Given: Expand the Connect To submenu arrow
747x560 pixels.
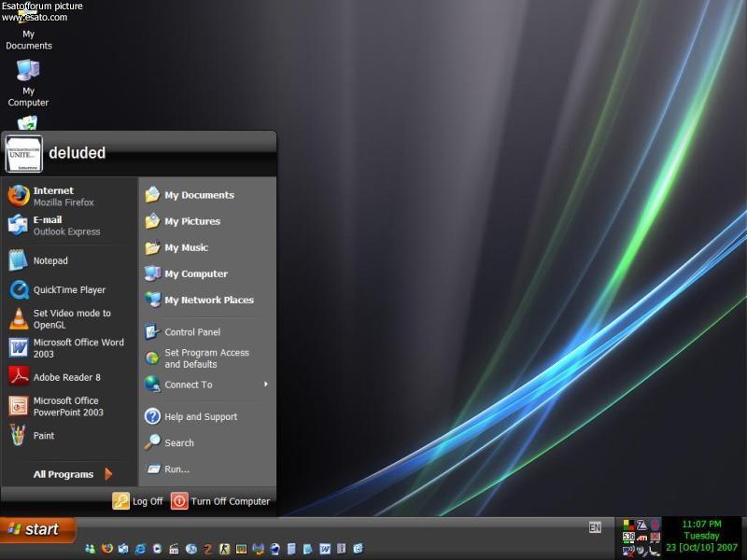Looking at the screenshot, I should (x=266, y=385).
